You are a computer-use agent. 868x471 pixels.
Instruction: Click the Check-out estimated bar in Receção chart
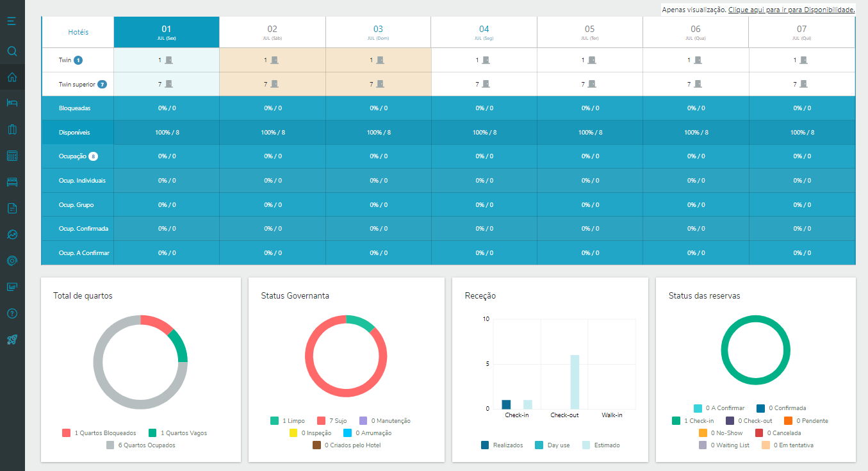click(575, 382)
